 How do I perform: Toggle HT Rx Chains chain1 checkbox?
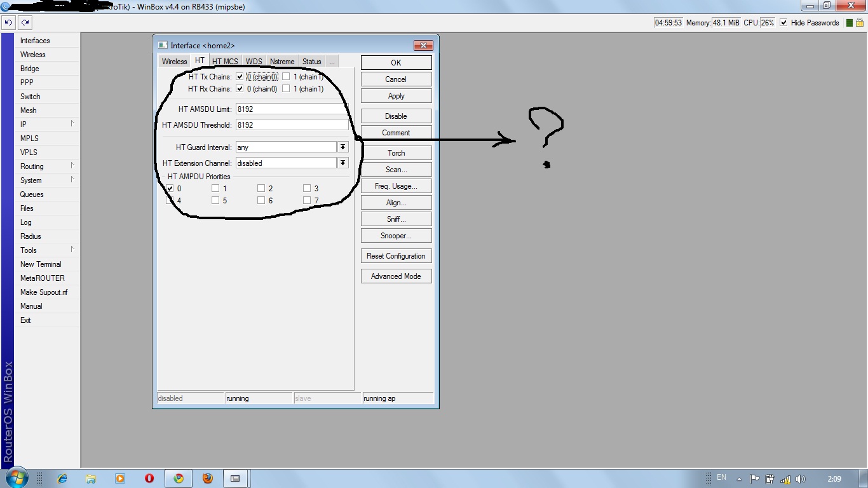tap(286, 89)
